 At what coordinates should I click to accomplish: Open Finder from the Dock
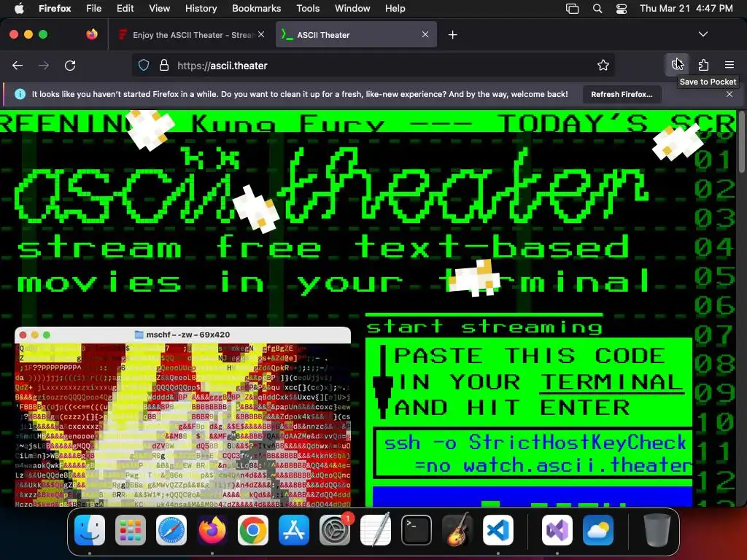coord(90,530)
